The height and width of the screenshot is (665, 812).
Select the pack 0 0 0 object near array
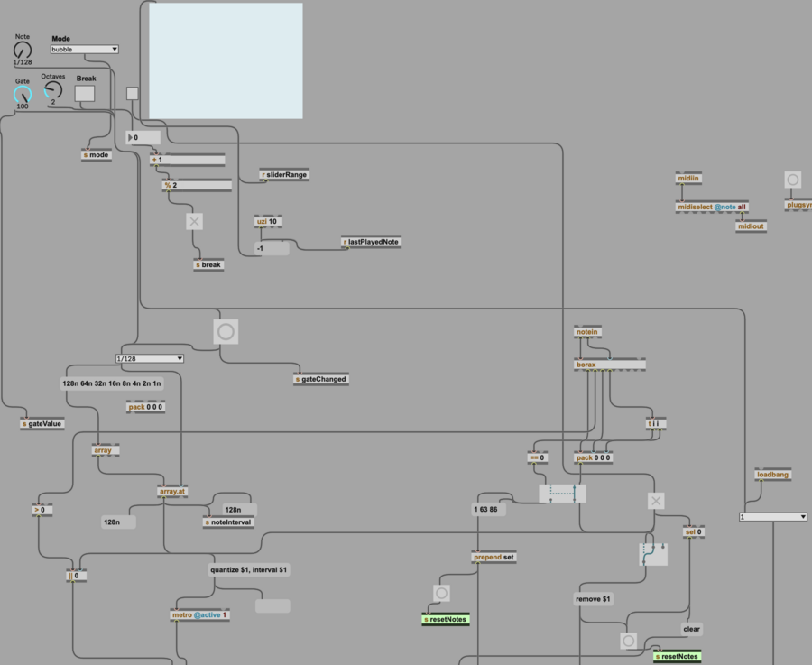[x=146, y=407]
